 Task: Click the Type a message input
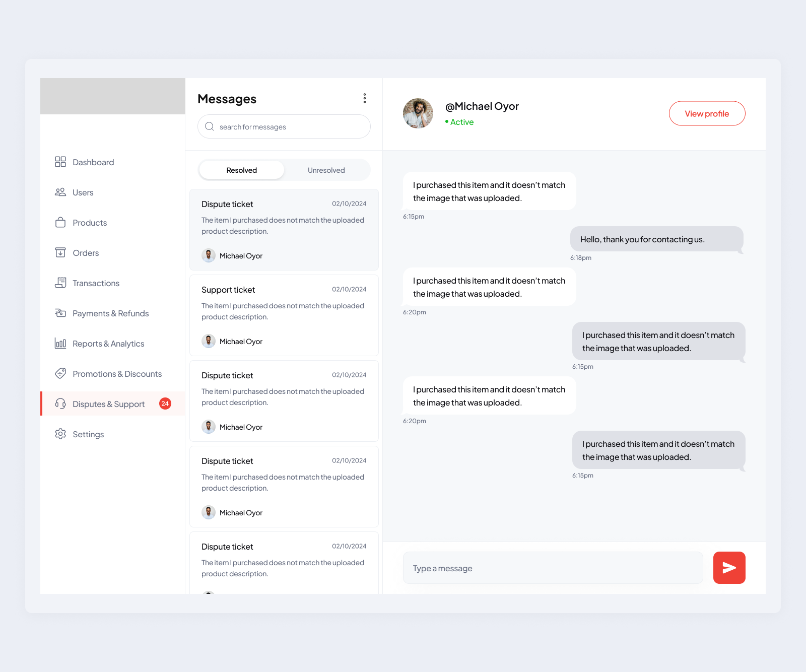[553, 568]
